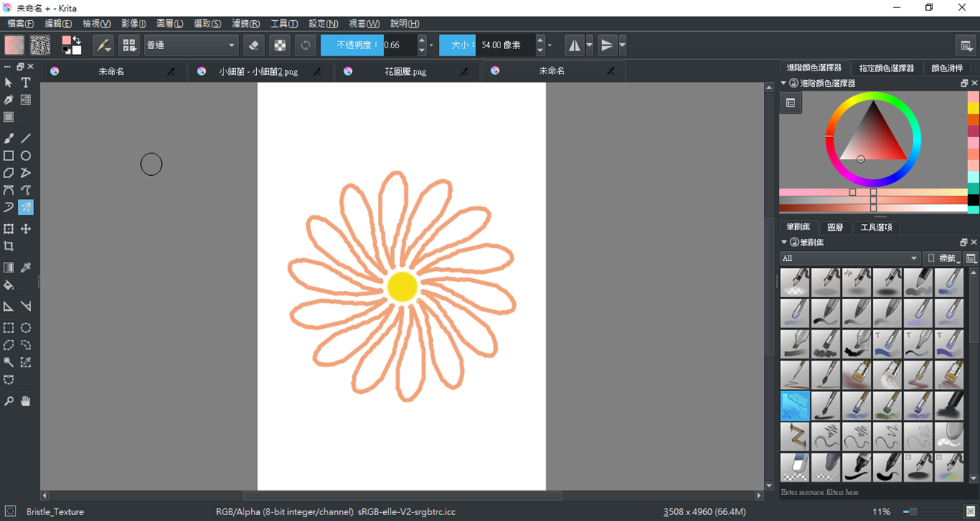Activate the Color Sampler eyedropper tool
The width and height of the screenshot is (980, 521).
26,268
